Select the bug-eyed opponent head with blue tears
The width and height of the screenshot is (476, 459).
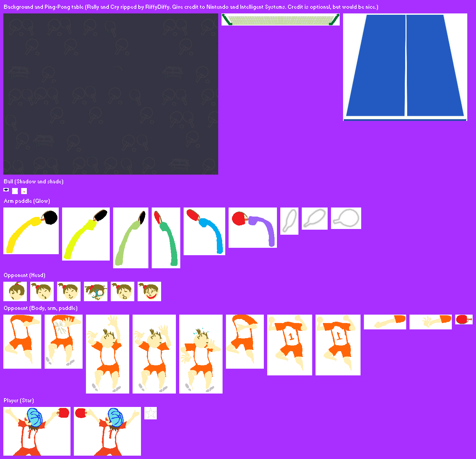click(96, 291)
